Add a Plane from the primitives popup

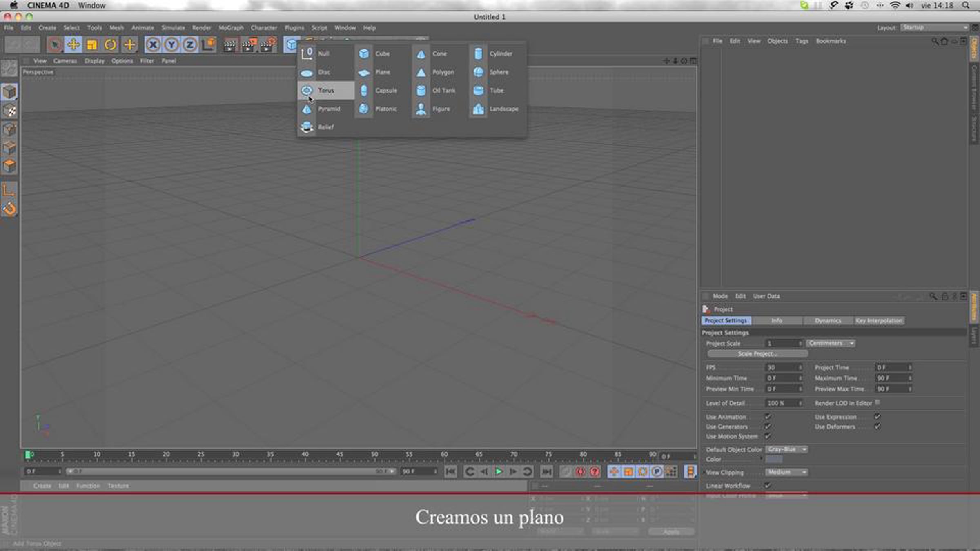point(374,72)
